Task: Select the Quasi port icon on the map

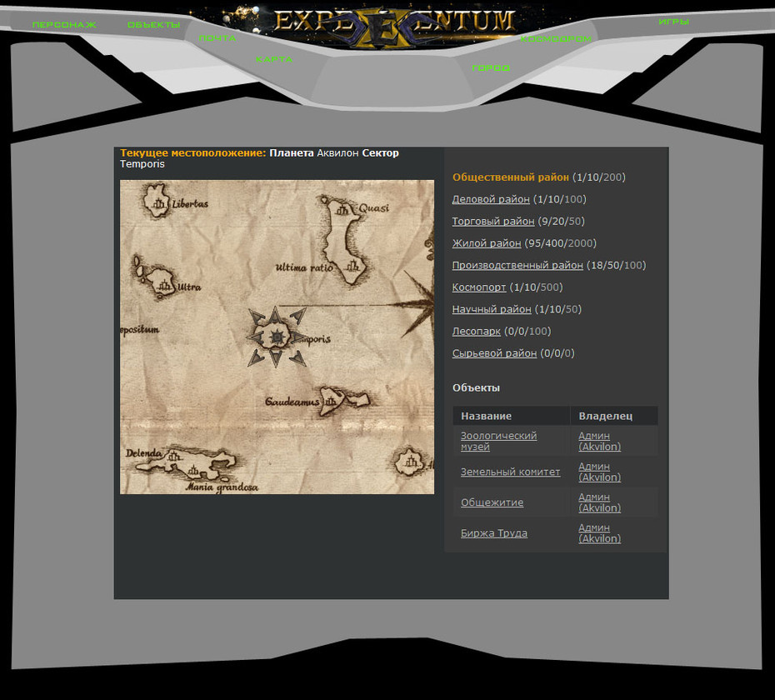Action: click(342, 210)
